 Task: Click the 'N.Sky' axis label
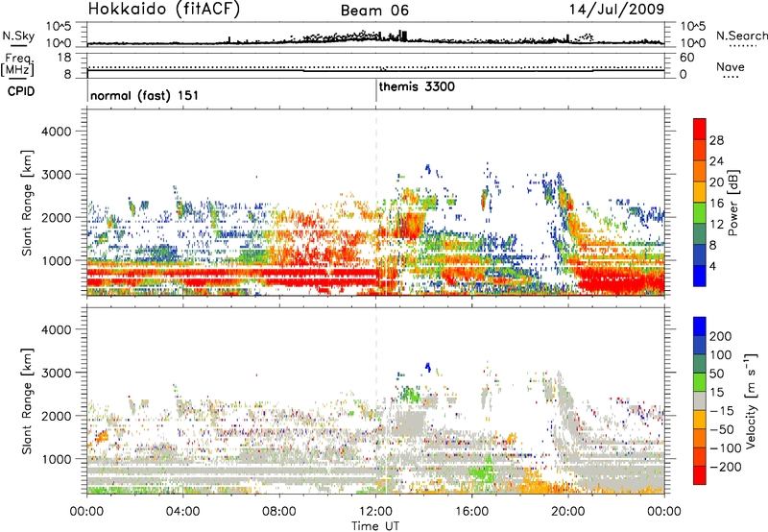pos(18,36)
